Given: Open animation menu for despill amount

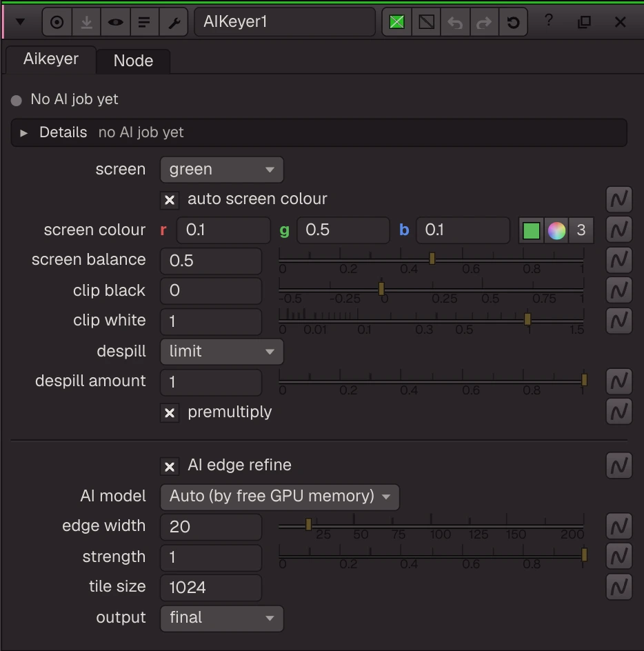Looking at the screenshot, I should tap(618, 381).
